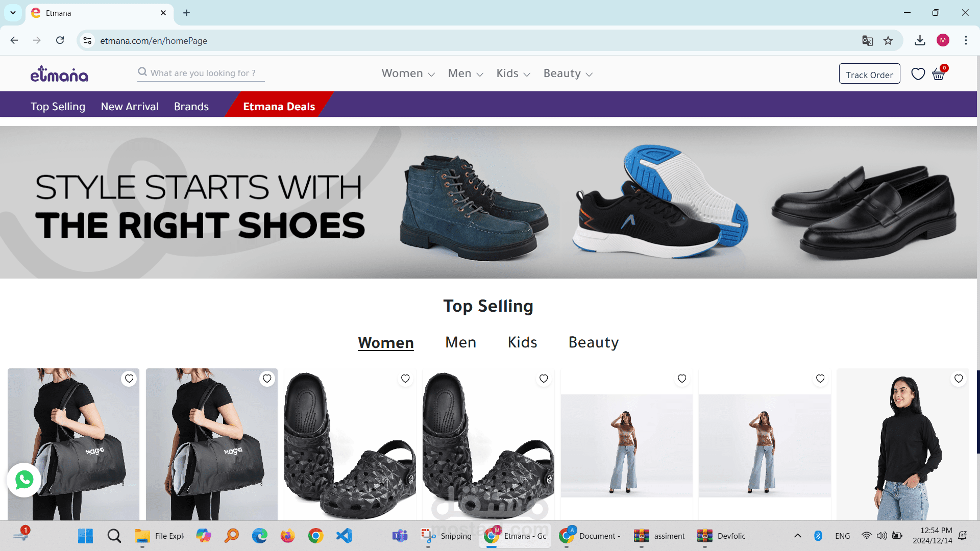Open wishlist via the header heart icon
Viewport: 980px width, 551px height.
[x=918, y=74]
